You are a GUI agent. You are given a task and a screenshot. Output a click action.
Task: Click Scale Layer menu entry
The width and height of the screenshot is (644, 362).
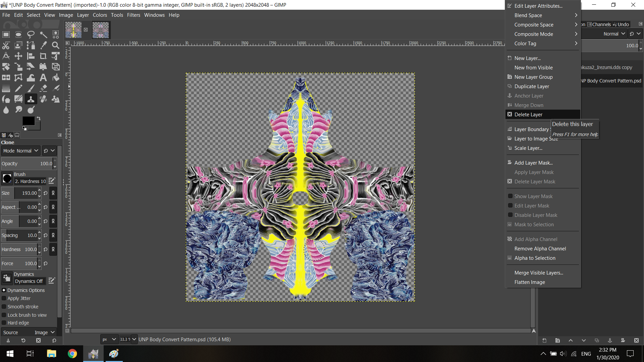click(543, 148)
